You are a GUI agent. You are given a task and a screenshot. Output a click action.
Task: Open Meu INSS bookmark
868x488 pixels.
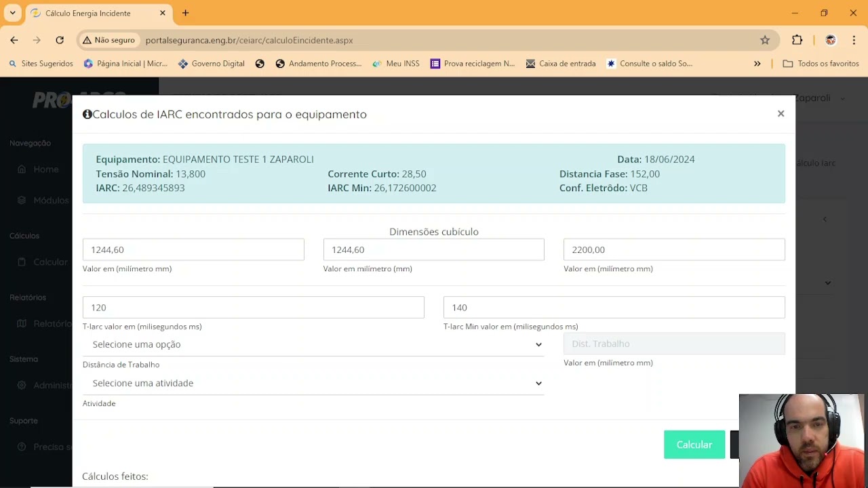pos(396,64)
